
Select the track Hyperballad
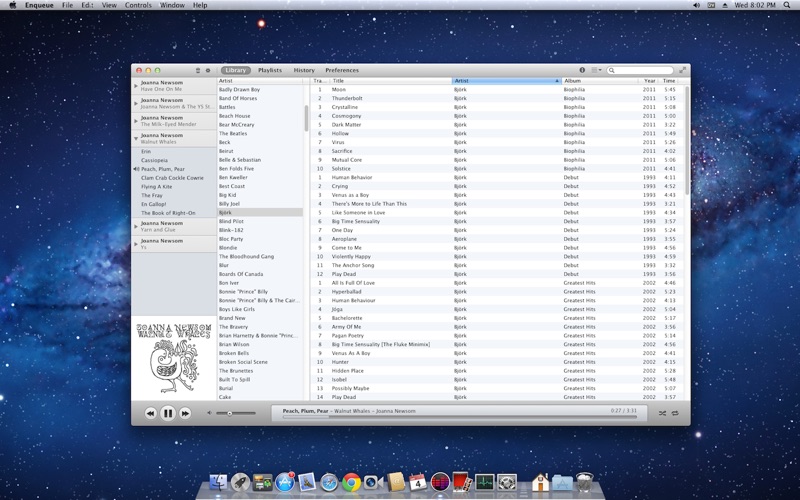tap(497, 292)
